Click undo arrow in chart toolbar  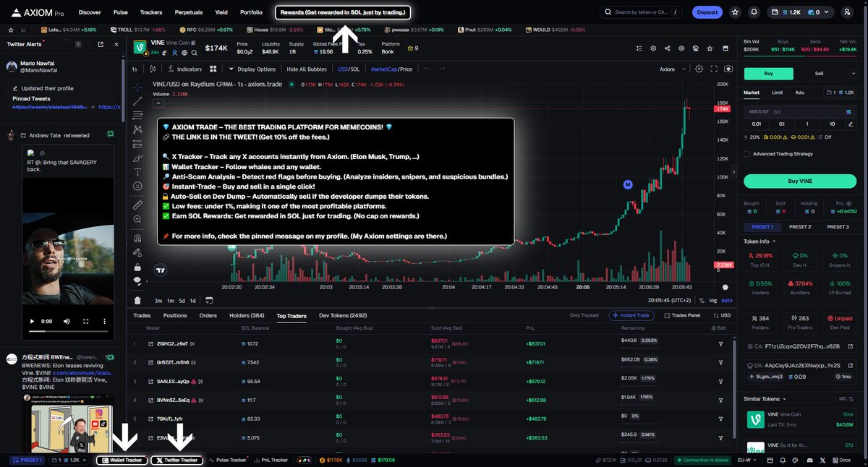(x=426, y=69)
